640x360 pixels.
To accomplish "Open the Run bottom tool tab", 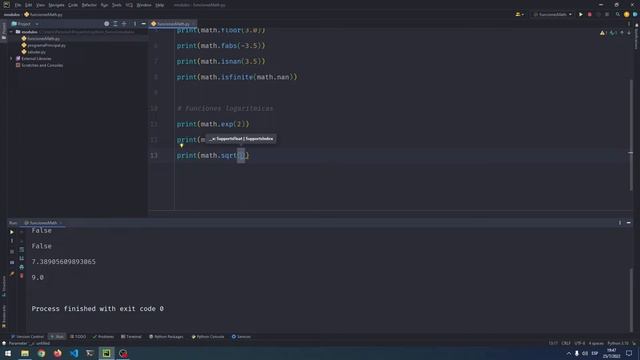I will [57, 337].
